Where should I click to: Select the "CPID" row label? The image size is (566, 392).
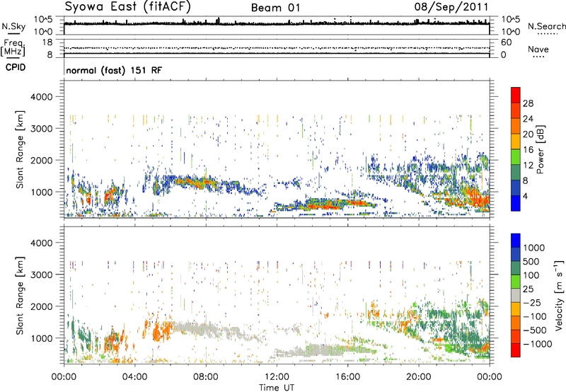(16, 67)
